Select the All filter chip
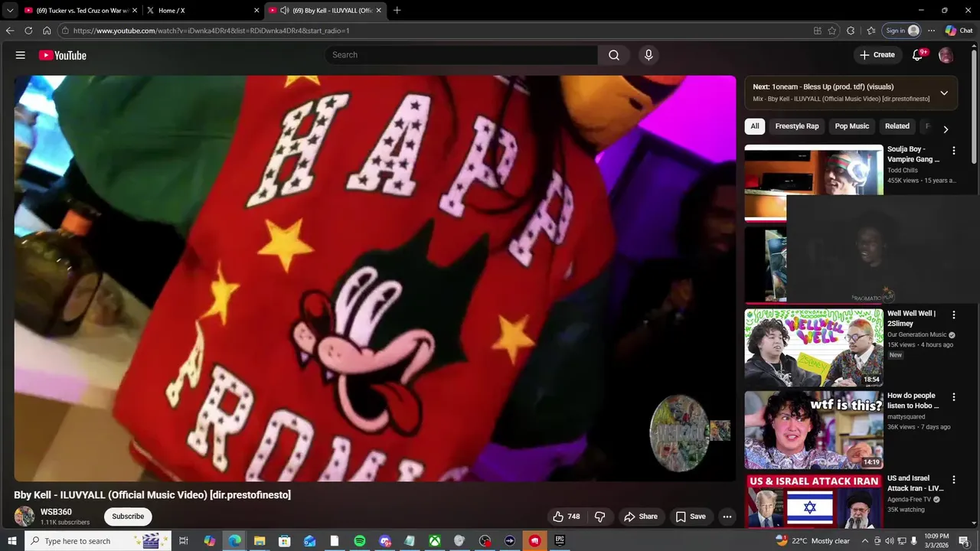 click(x=755, y=126)
